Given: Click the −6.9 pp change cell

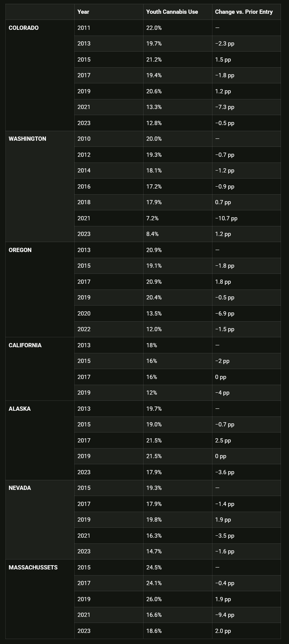Looking at the screenshot, I should click(225, 314).
